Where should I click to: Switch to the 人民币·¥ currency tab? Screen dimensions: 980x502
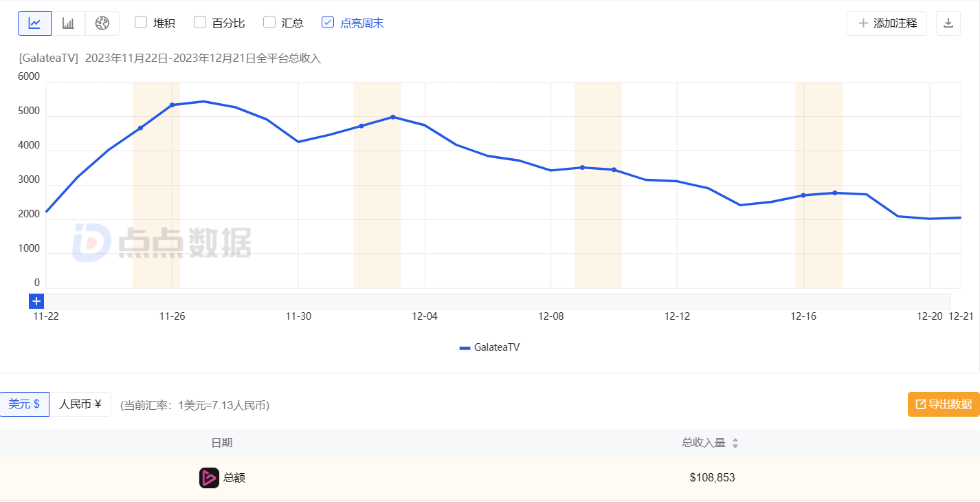(80, 404)
